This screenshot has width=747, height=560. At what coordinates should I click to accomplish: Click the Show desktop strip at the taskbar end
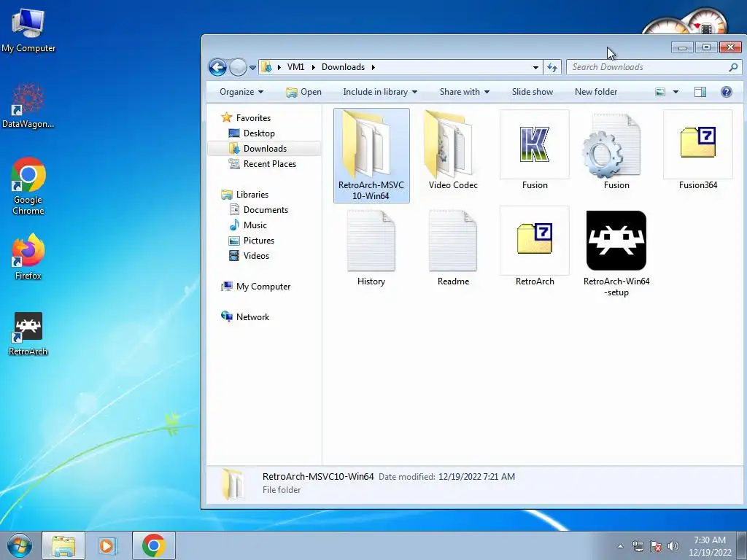[742, 545]
